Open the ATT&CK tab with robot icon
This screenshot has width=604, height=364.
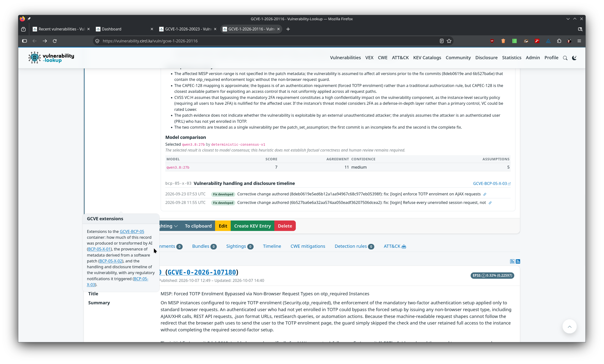(395, 246)
